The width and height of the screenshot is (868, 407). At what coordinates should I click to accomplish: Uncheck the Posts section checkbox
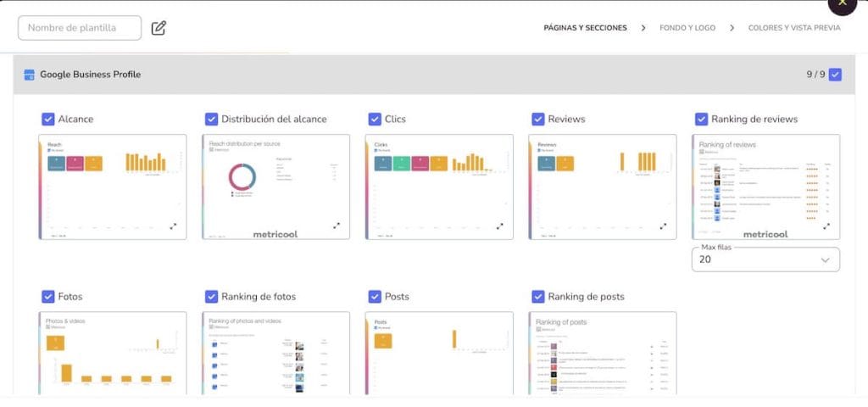pyautogui.click(x=375, y=297)
